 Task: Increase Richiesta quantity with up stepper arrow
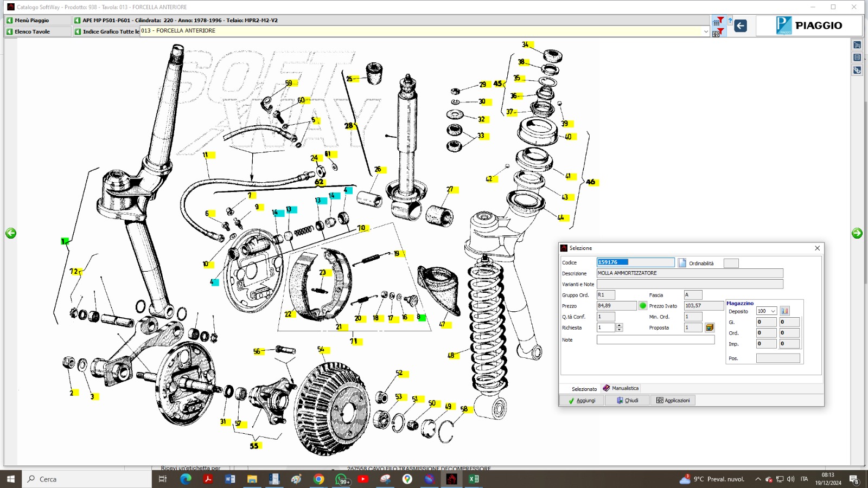(620, 325)
